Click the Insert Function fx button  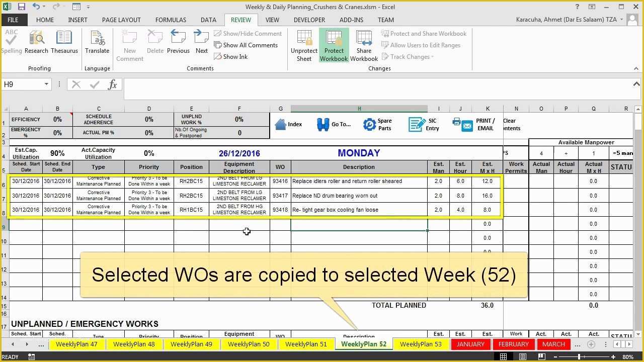113,84
